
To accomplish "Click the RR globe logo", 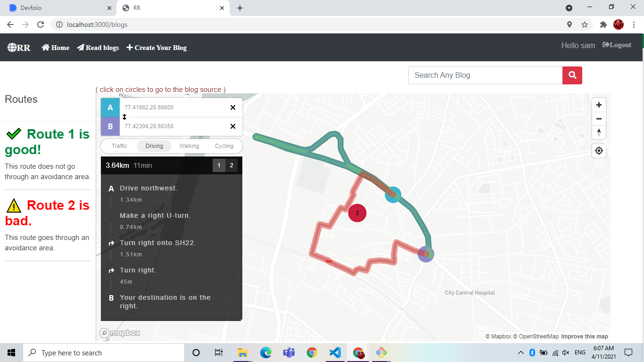I will (x=19, y=48).
